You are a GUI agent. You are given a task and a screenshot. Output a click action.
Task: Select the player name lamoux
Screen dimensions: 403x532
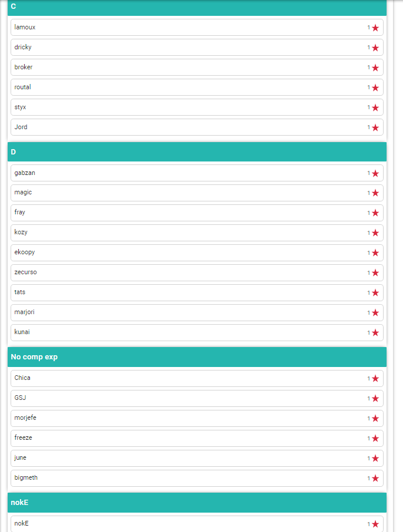coord(25,27)
